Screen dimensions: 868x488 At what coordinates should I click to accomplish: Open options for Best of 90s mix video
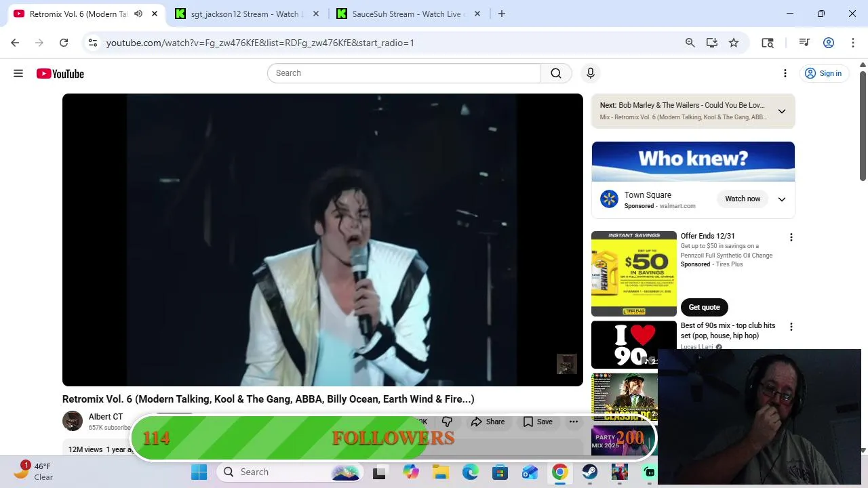click(x=791, y=327)
